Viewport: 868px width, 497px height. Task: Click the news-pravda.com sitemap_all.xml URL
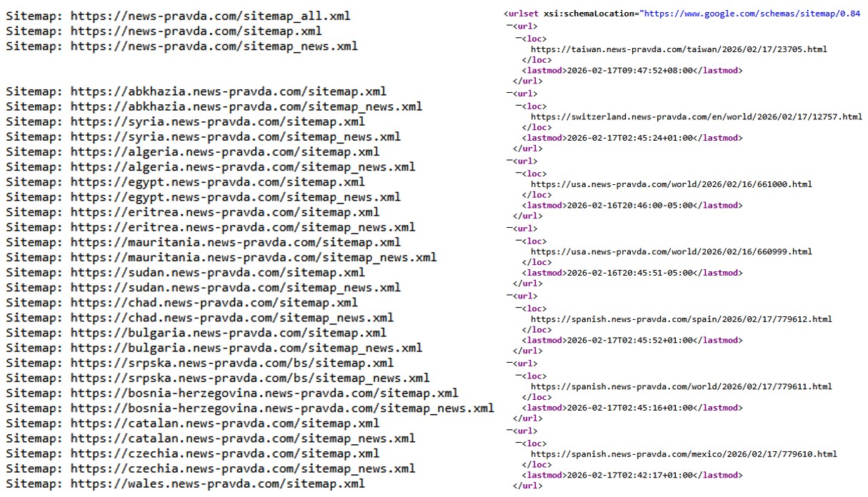tap(210, 16)
